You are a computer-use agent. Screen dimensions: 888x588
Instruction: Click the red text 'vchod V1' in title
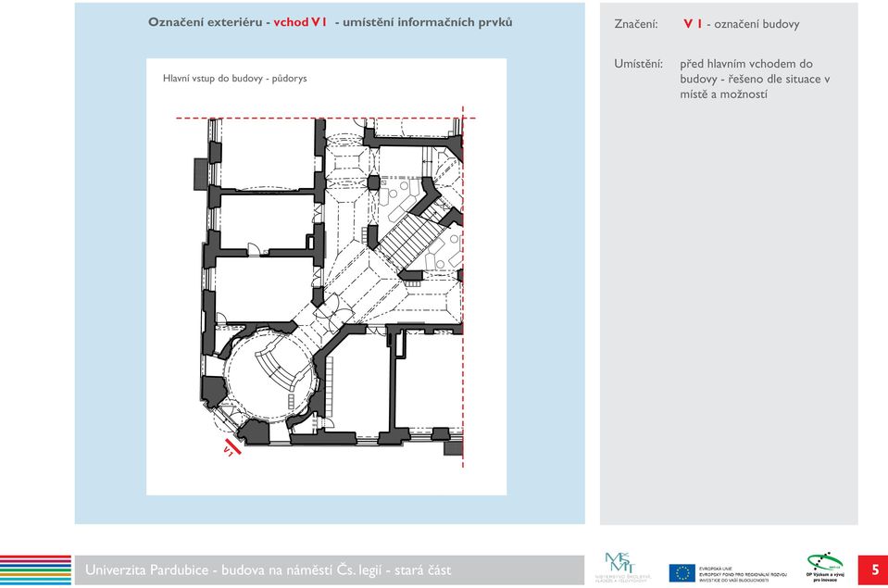(300, 22)
